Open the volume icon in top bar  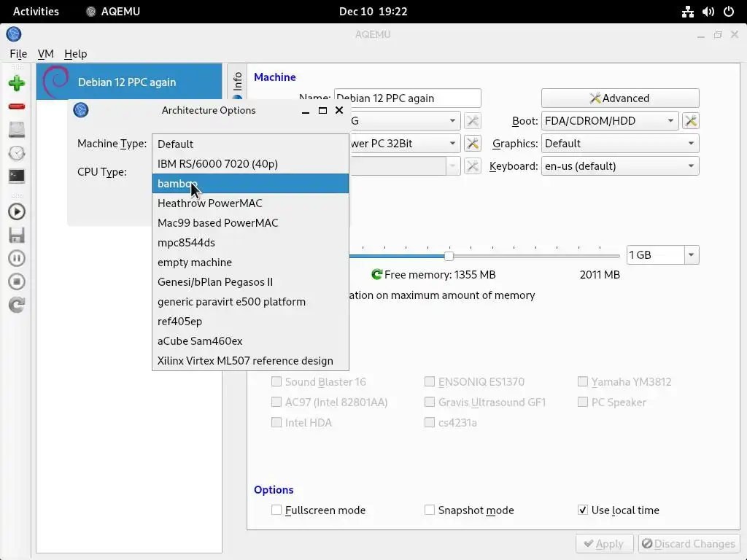point(708,12)
